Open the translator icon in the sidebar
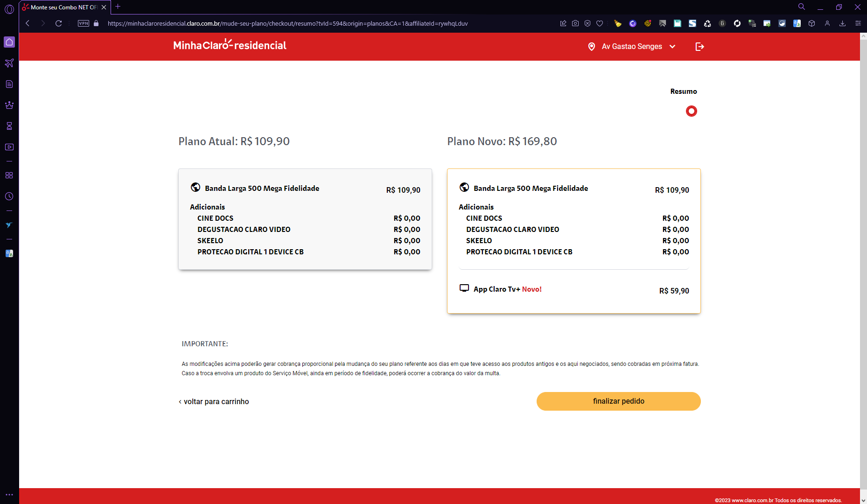The height and width of the screenshot is (504, 867). click(9, 253)
